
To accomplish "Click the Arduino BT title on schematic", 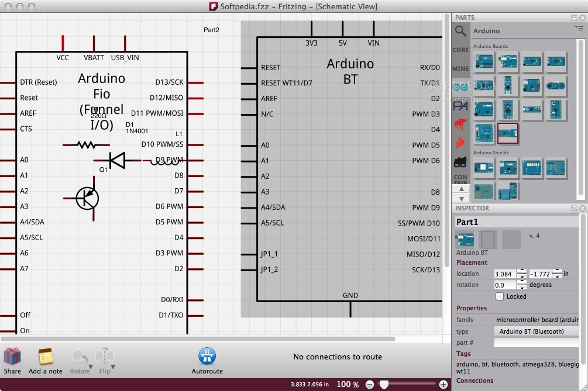I will tap(350, 71).
